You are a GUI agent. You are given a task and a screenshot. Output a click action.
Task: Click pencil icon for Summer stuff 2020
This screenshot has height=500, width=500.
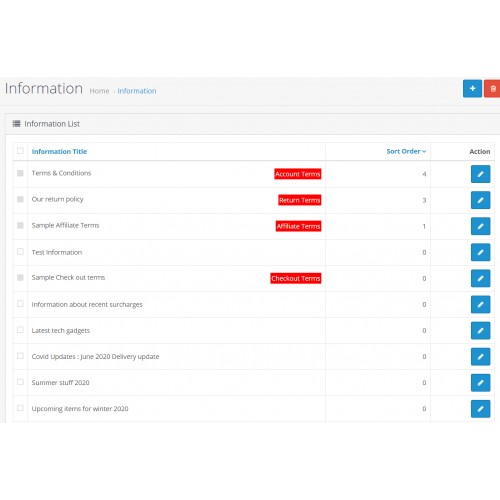tap(480, 383)
